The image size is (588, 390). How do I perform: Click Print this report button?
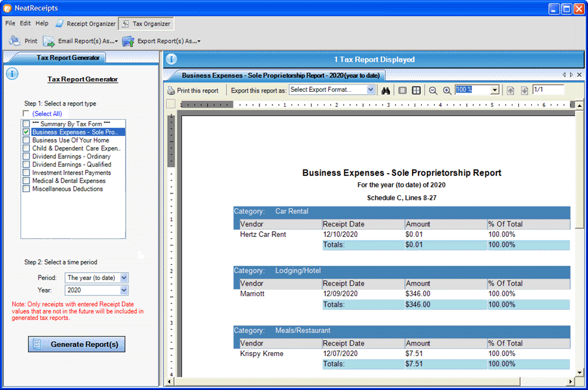click(x=193, y=91)
